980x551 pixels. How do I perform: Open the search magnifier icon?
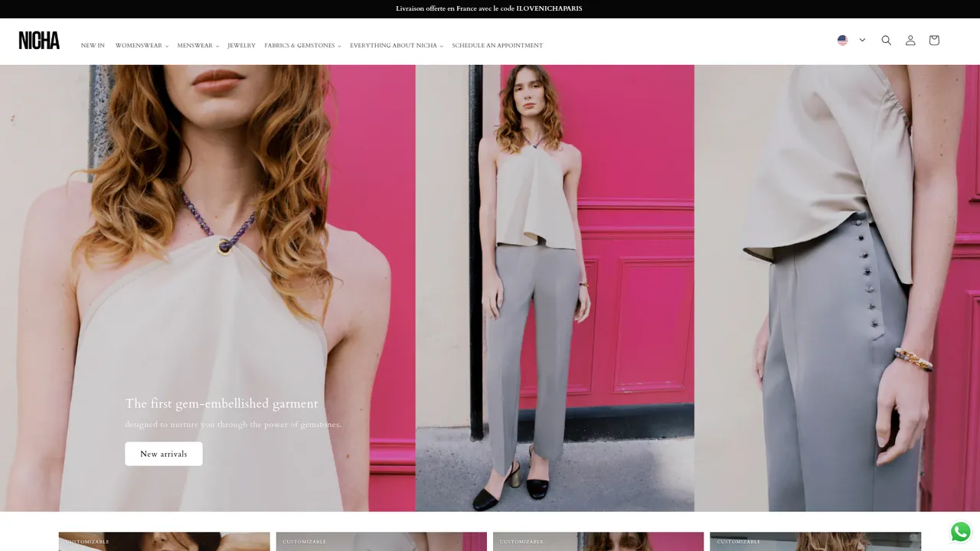pyautogui.click(x=886, y=41)
